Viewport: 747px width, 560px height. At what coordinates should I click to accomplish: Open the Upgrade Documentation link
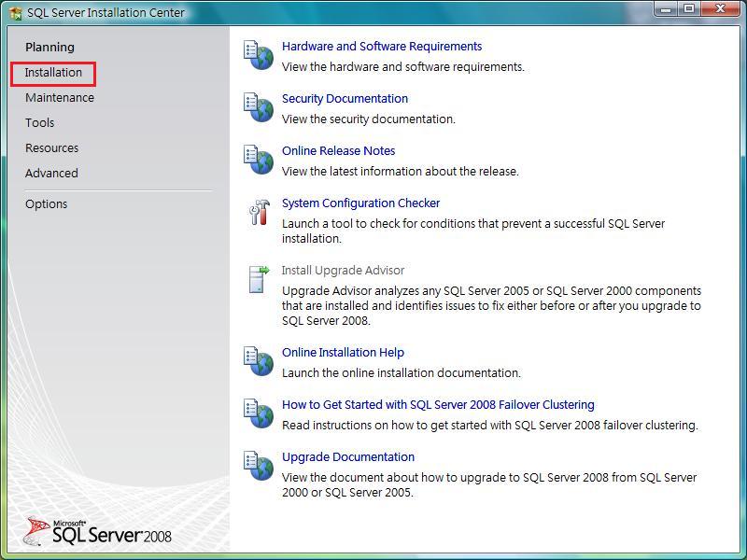[348, 457]
